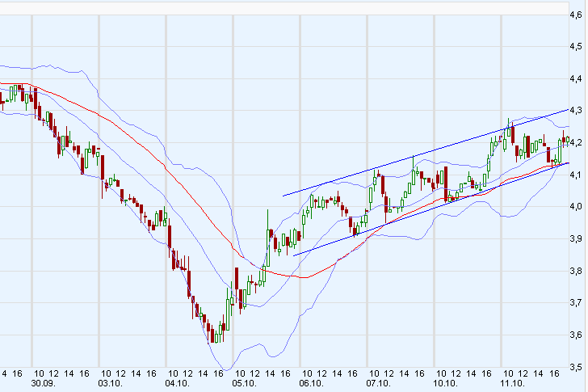Select the 03.10. date label
Screen dimensions: 588x392
pos(110,383)
